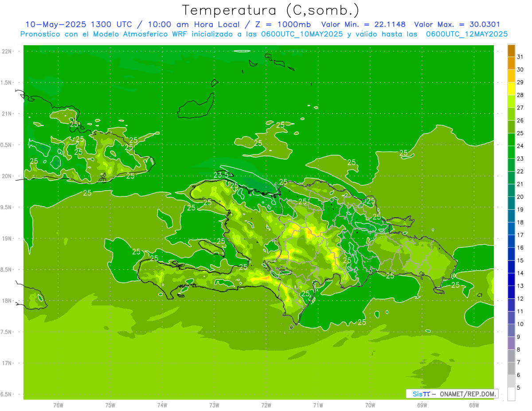The image size is (532, 411).
Task: Click the 68W longitude axis label
Action: tap(474, 405)
